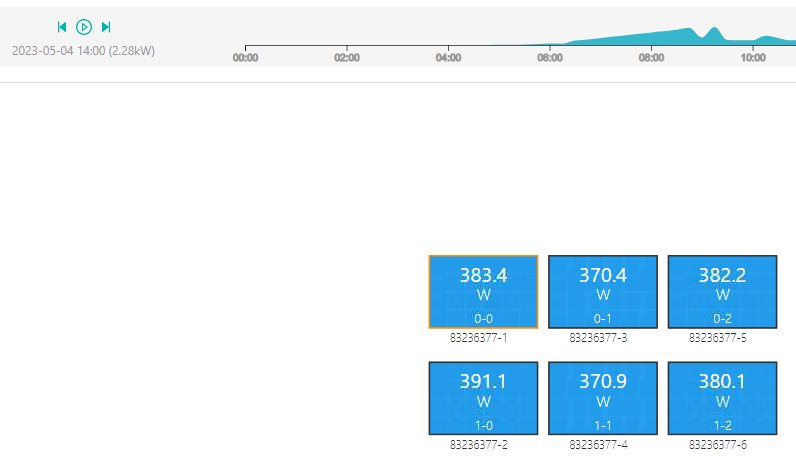Jump to the 10:00 timeline marker
Image resolution: width=796 pixels, height=459 pixels.
(753, 57)
